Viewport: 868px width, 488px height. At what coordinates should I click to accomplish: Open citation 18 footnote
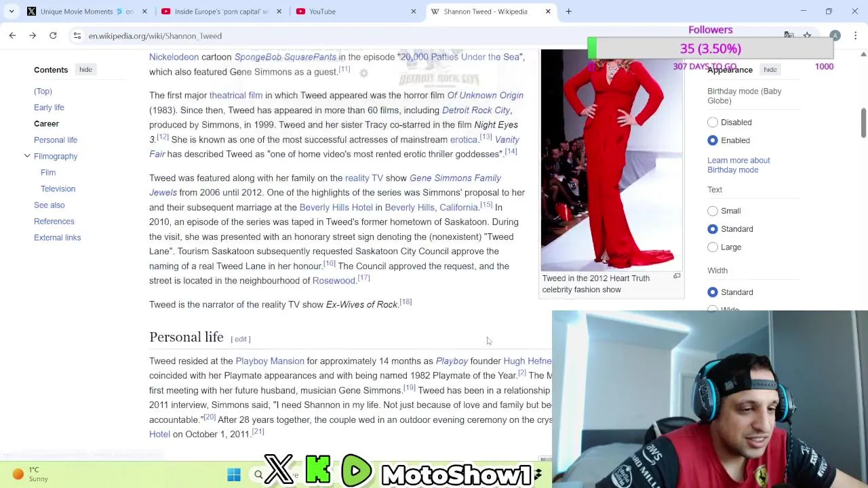click(406, 302)
